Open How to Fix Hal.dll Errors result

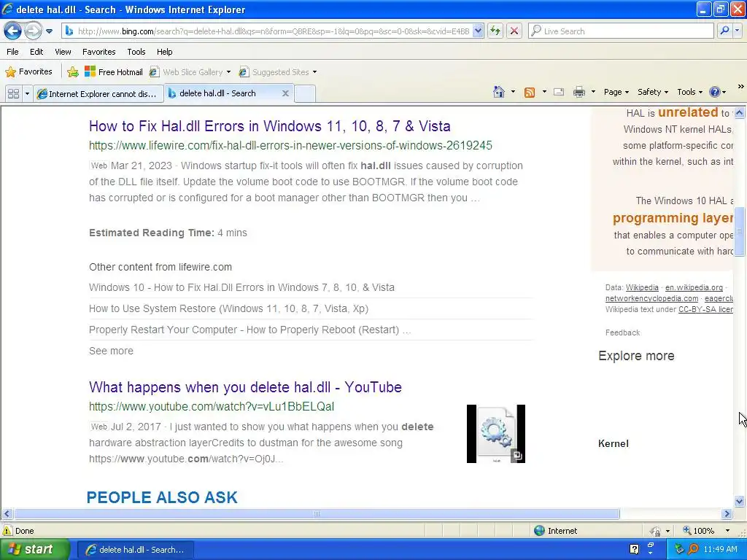pyautogui.click(x=270, y=126)
